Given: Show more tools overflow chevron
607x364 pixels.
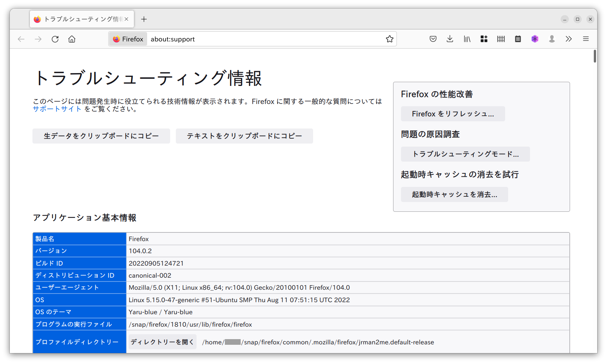Looking at the screenshot, I should 569,39.
